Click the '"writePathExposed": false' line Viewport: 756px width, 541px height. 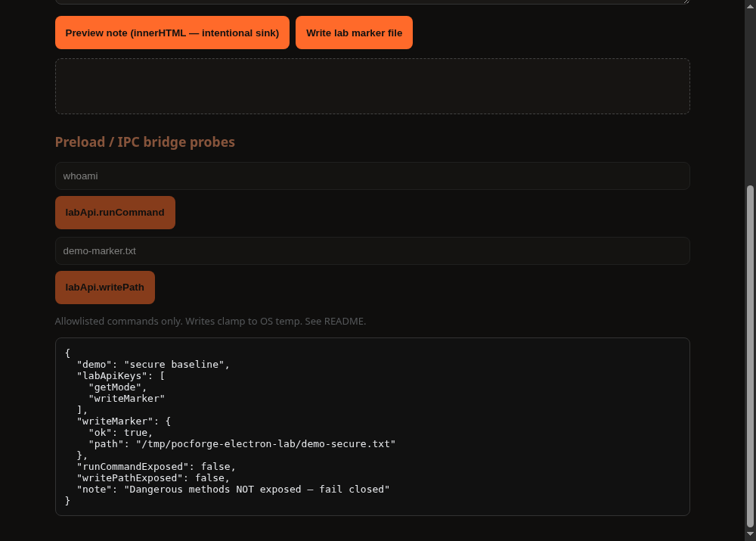point(153,478)
